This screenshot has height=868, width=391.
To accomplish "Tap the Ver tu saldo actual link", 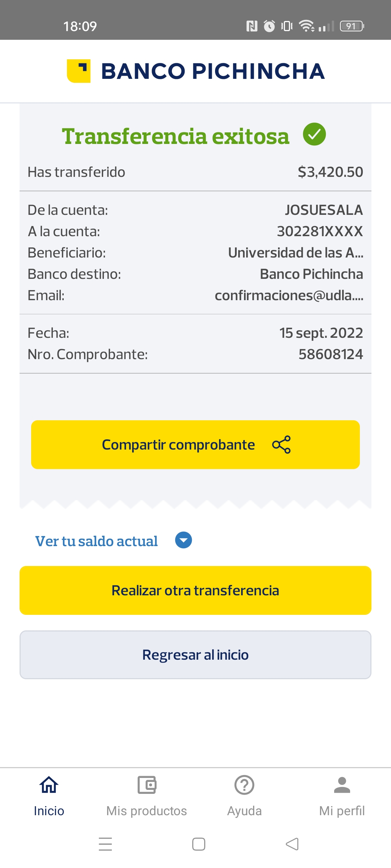I will [x=97, y=541].
